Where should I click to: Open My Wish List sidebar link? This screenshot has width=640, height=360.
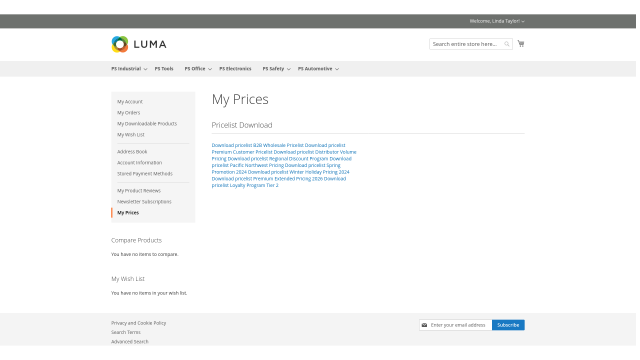pos(131,135)
